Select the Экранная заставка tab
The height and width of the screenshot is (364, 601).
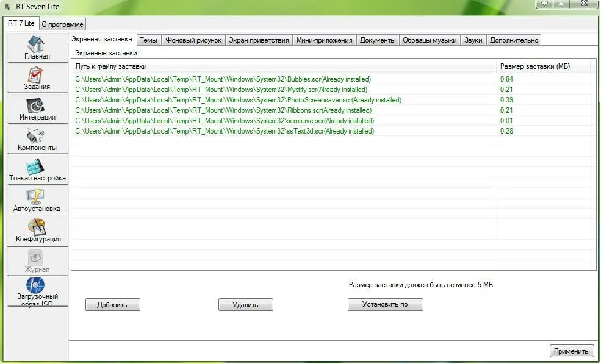(x=102, y=39)
